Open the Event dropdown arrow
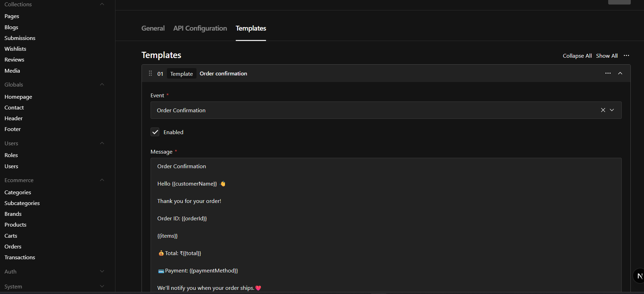The image size is (644, 294). [x=612, y=110]
